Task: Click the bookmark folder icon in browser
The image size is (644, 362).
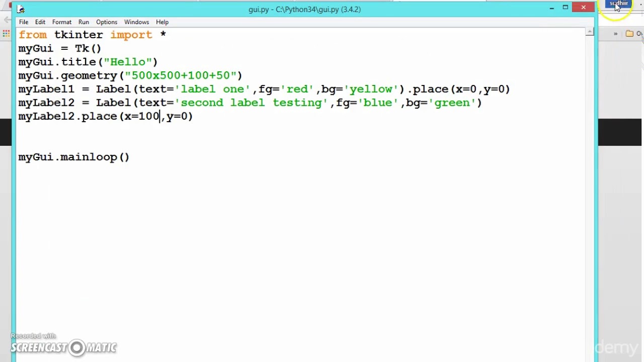Action: 629,34
